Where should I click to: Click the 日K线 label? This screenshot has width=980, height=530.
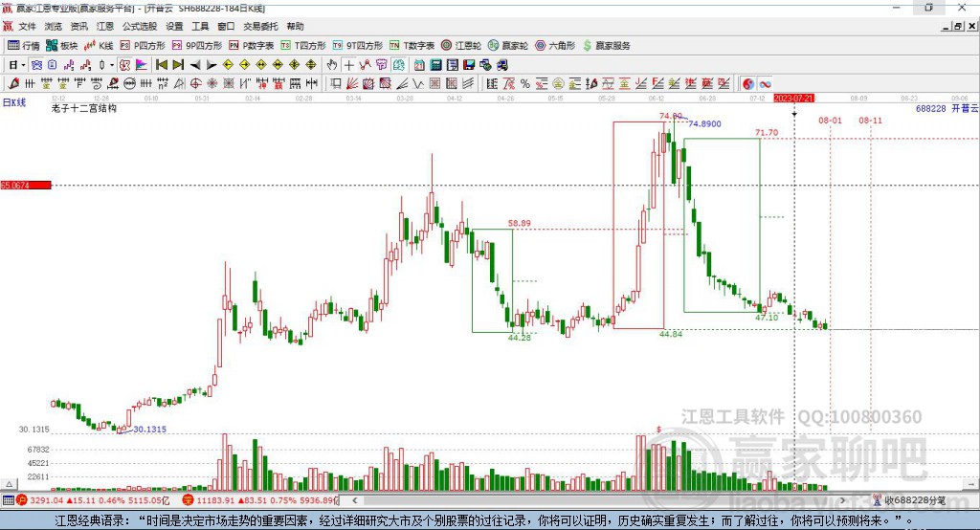(14, 102)
